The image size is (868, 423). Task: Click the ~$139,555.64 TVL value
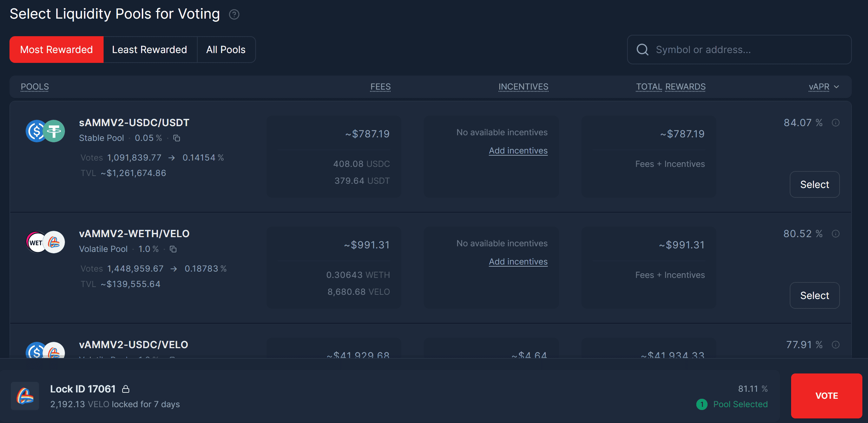coord(131,284)
